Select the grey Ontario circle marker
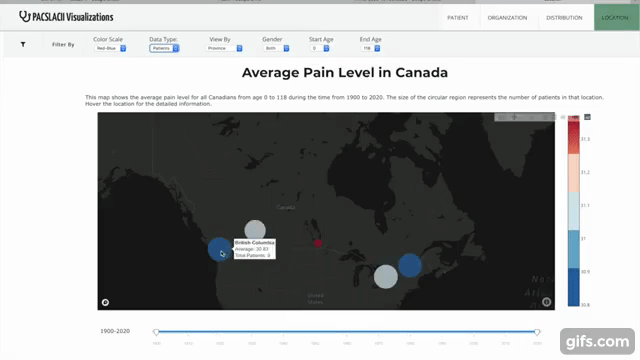Screen dimensions: 640x360 click(x=386, y=277)
